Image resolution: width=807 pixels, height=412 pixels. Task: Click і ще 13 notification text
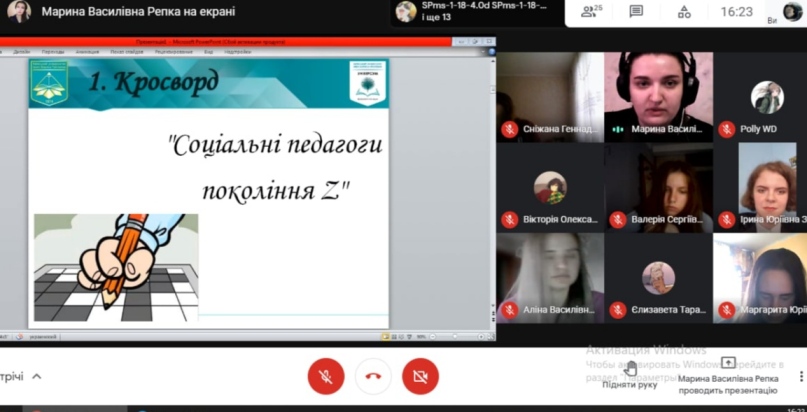[x=436, y=17]
